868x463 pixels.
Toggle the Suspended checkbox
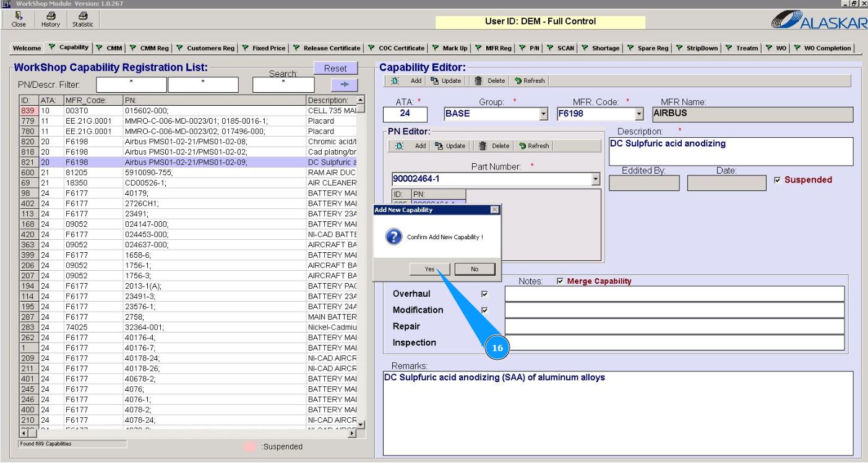778,181
